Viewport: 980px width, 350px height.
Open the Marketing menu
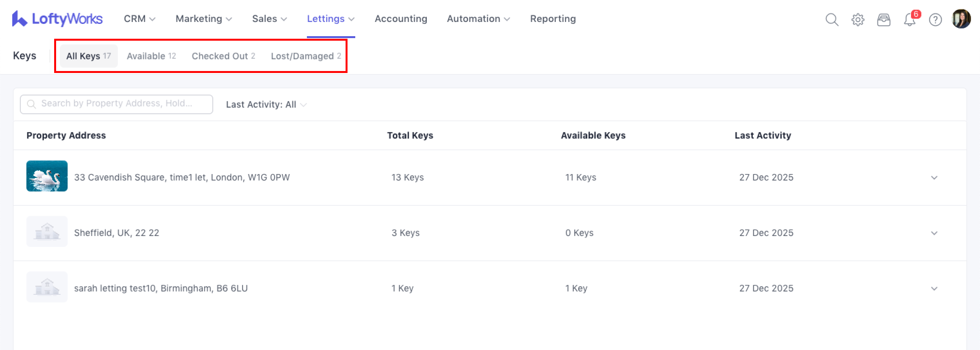tap(203, 19)
